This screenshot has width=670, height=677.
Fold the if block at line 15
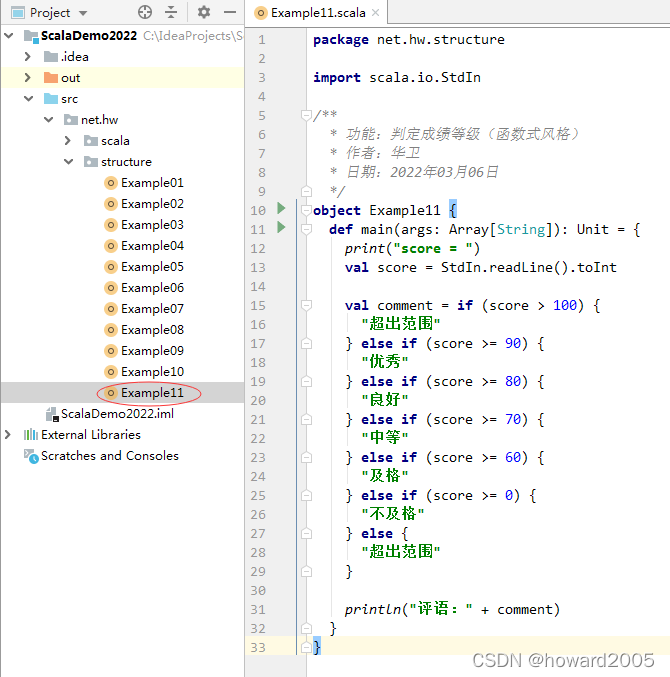coord(306,305)
